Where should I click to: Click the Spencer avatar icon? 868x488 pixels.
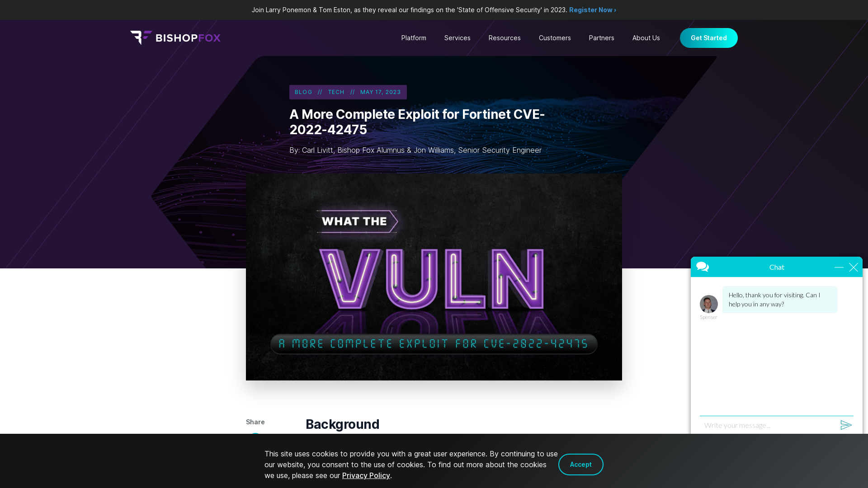(708, 304)
